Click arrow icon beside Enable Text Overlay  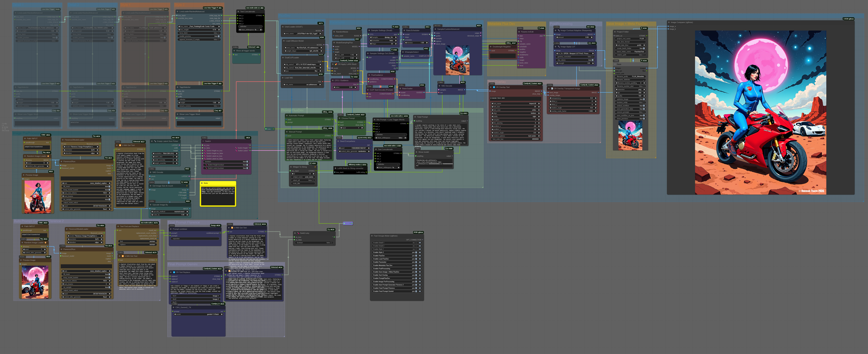click(x=420, y=275)
